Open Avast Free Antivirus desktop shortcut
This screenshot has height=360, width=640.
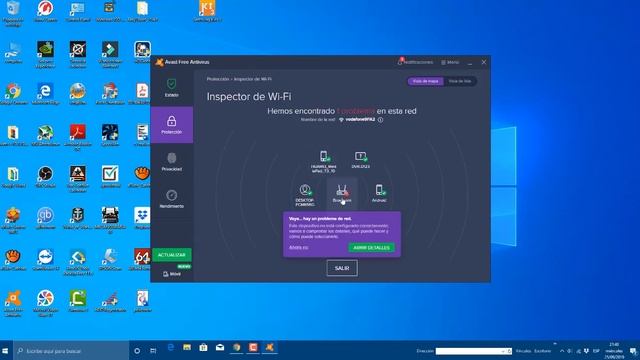[13, 304]
